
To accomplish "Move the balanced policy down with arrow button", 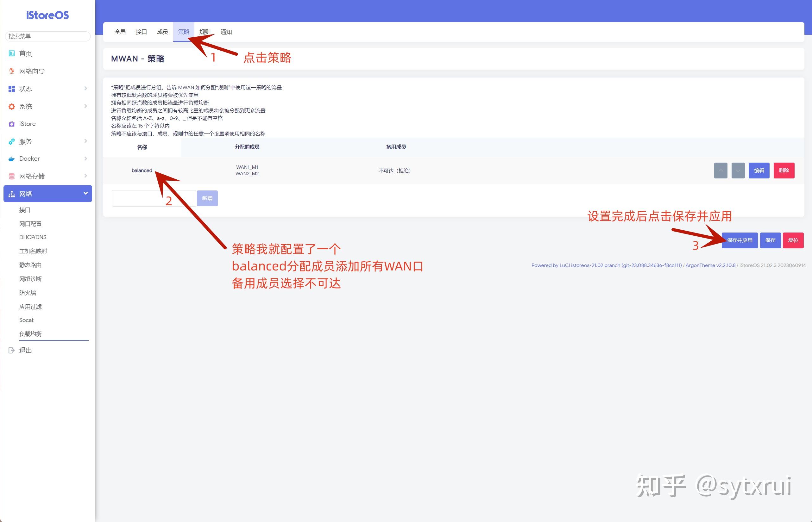I will pos(738,171).
